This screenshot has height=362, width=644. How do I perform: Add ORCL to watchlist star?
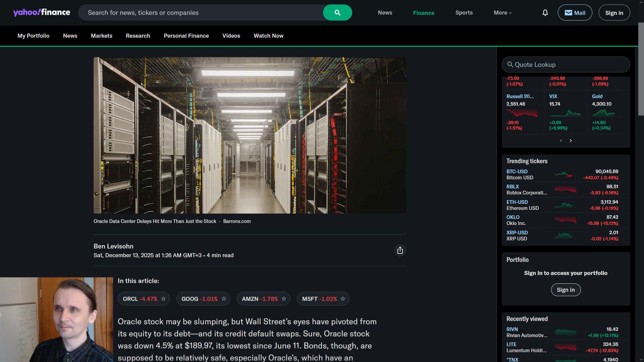[163, 299]
